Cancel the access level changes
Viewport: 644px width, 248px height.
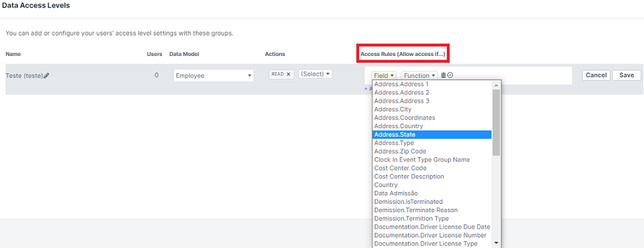pos(596,75)
